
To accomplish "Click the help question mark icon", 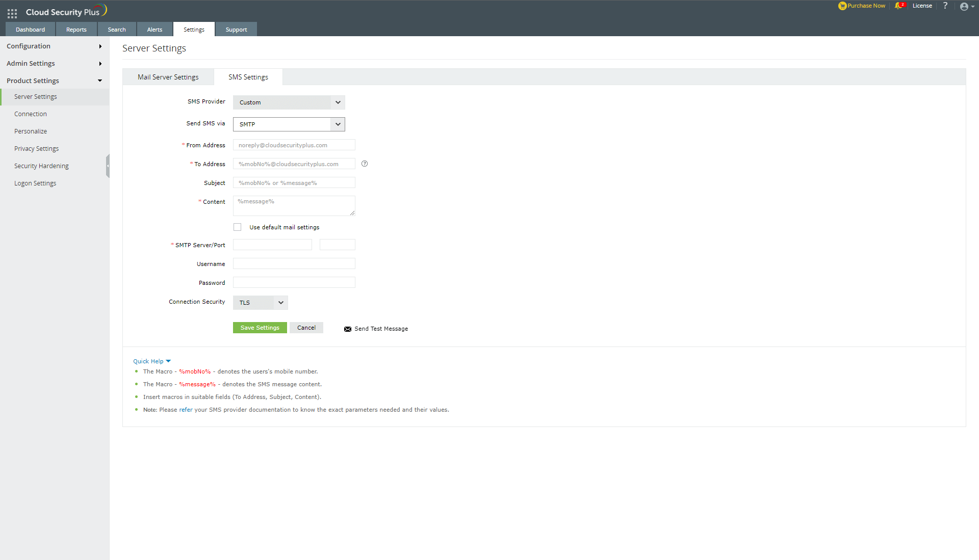I will point(945,6).
